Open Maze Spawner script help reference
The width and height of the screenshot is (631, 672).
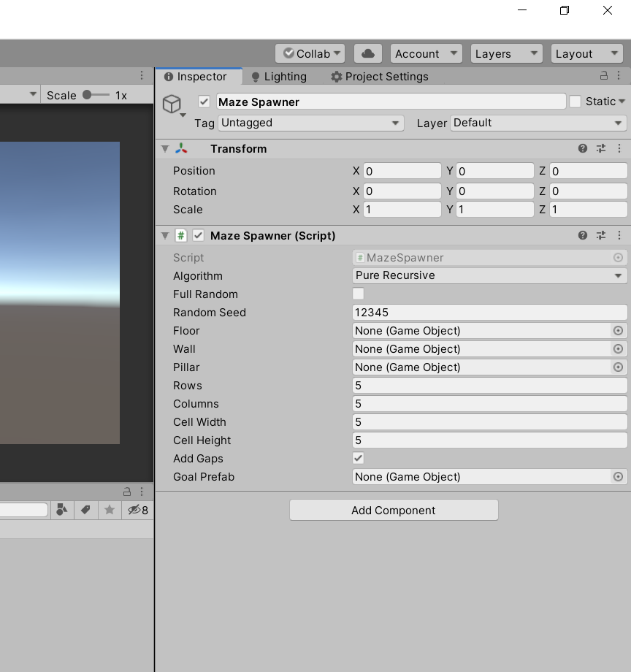click(x=583, y=235)
